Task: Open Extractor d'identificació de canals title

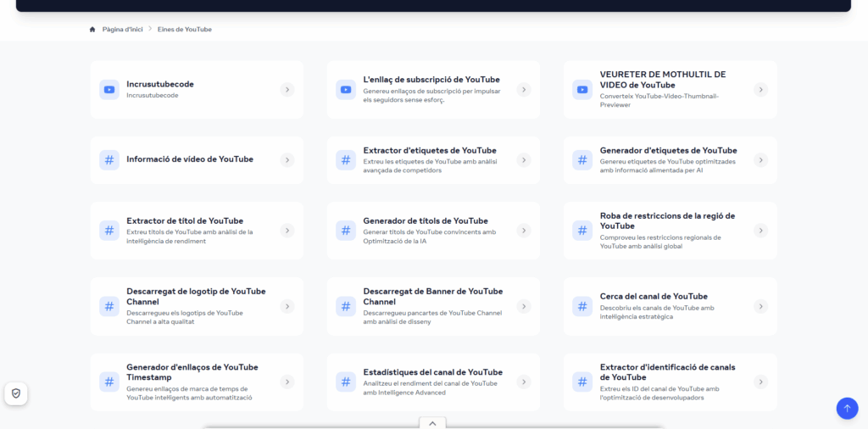Action: tap(668, 372)
